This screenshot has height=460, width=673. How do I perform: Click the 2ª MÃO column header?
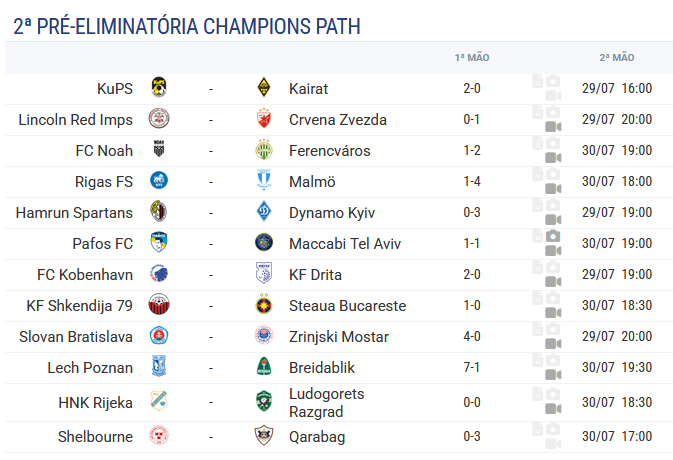[x=617, y=58]
